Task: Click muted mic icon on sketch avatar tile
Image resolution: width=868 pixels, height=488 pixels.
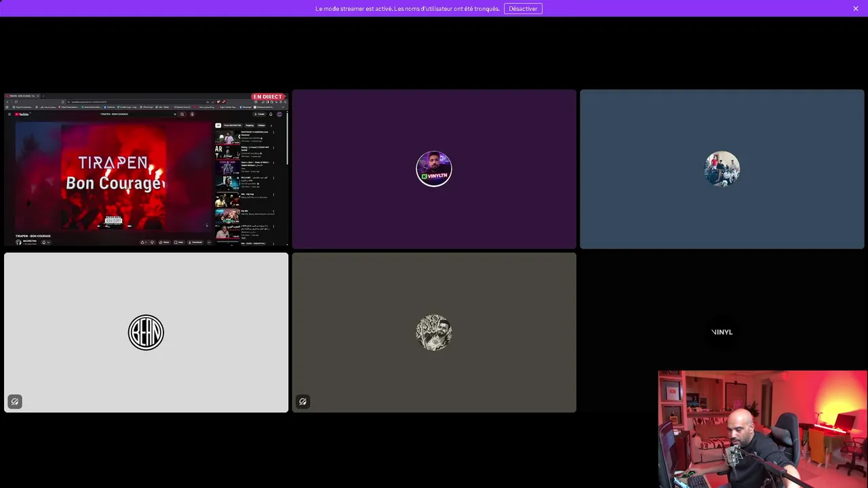Action: click(x=302, y=401)
